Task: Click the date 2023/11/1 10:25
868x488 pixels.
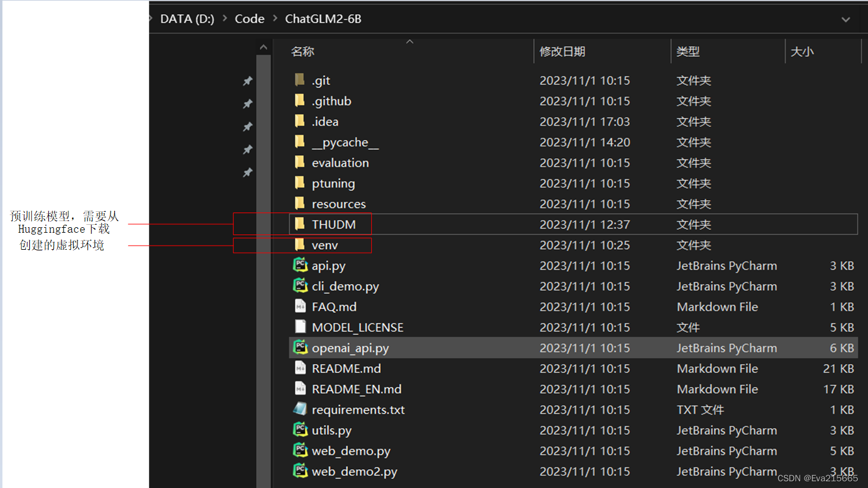Action: coord(585,245)
